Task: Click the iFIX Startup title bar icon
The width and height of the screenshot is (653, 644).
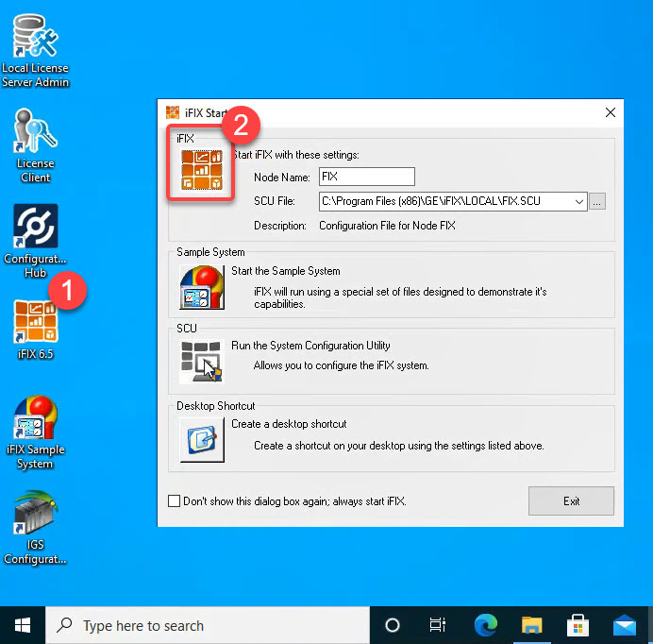Action: coord(173,112)
